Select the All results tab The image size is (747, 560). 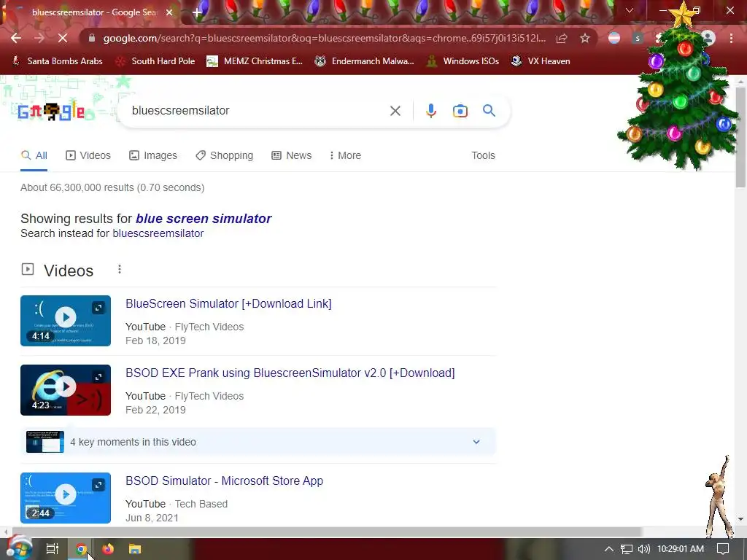point(34,155)
